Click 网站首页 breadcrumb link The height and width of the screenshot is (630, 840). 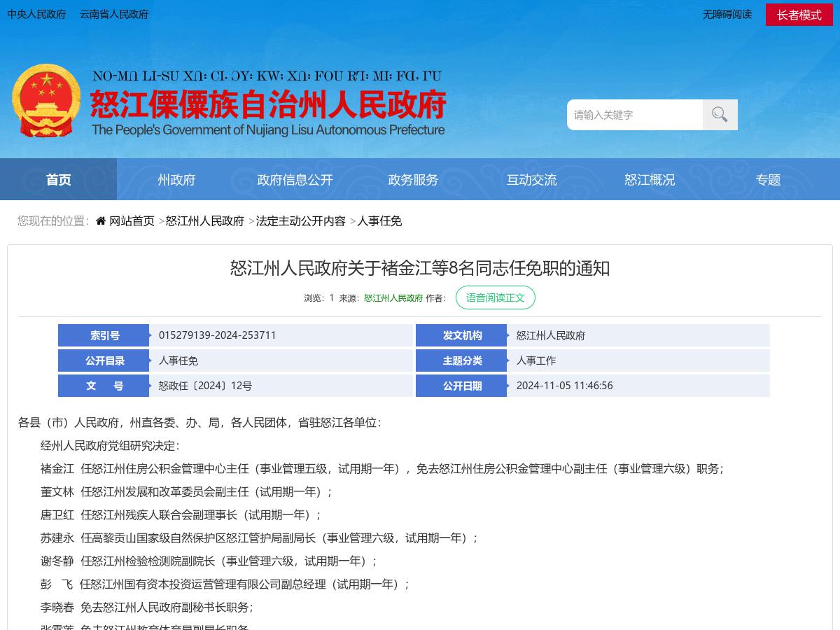[132, 220]
